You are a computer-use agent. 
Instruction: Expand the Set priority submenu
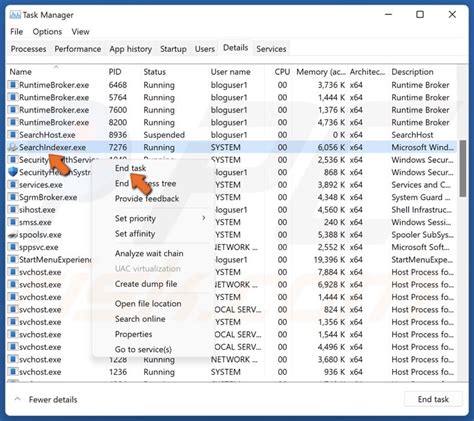160,219
